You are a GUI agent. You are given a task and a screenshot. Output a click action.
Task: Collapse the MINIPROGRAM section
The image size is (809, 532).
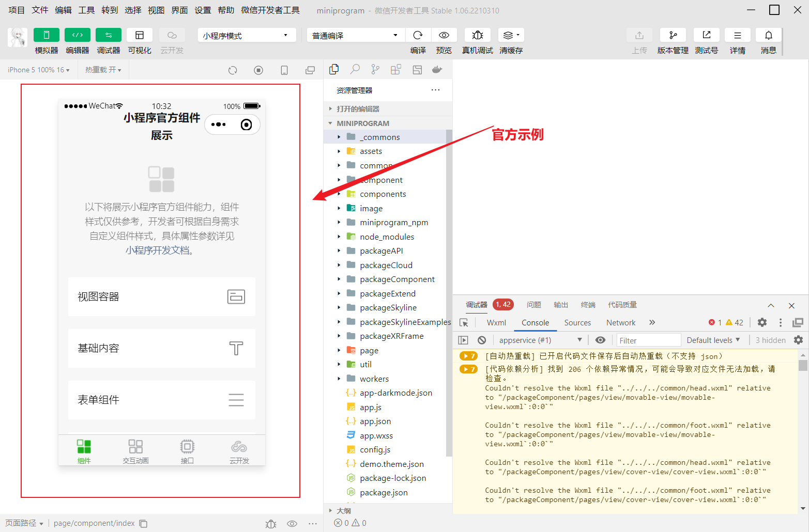pyautogui.click(x=388, y=123)
